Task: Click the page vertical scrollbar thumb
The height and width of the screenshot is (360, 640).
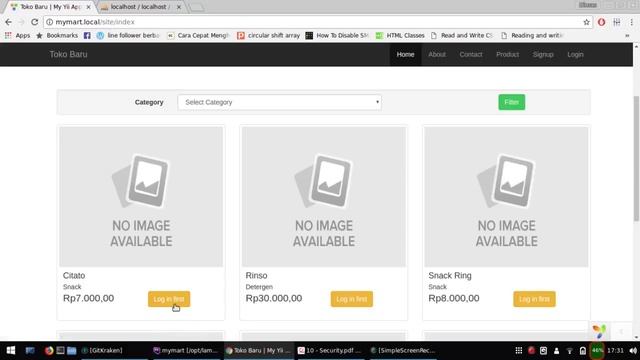Action: point(636,159)
